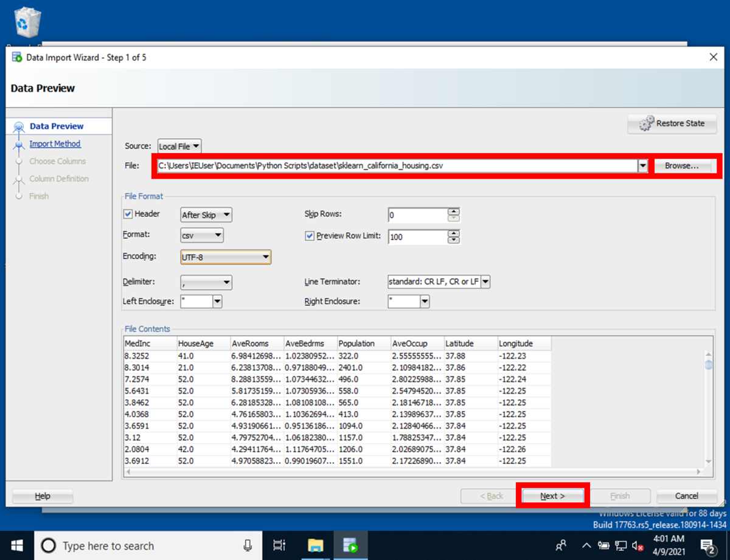The width and height of the screenshot is (730, 560).
Task: Open the After Skip dropdown
Action: (207, 215)
